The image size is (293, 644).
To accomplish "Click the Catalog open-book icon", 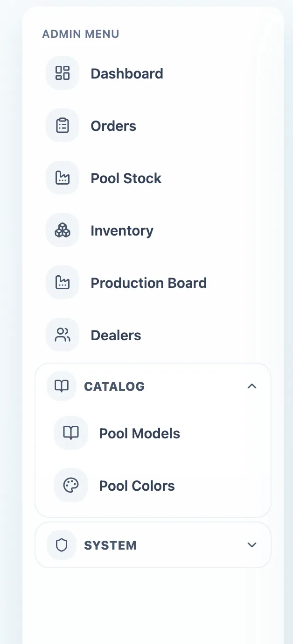I will pyautogui.click(x=61, y=386).
